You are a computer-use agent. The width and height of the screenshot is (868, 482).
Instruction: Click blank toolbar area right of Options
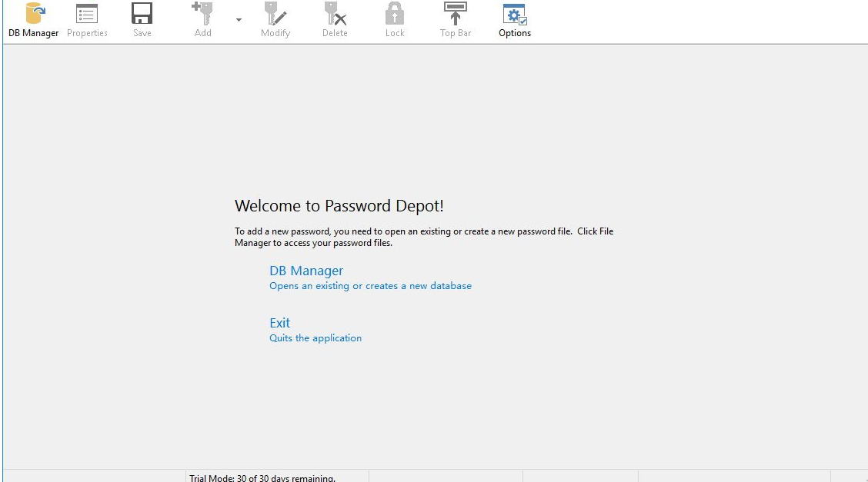click(693, 22)
